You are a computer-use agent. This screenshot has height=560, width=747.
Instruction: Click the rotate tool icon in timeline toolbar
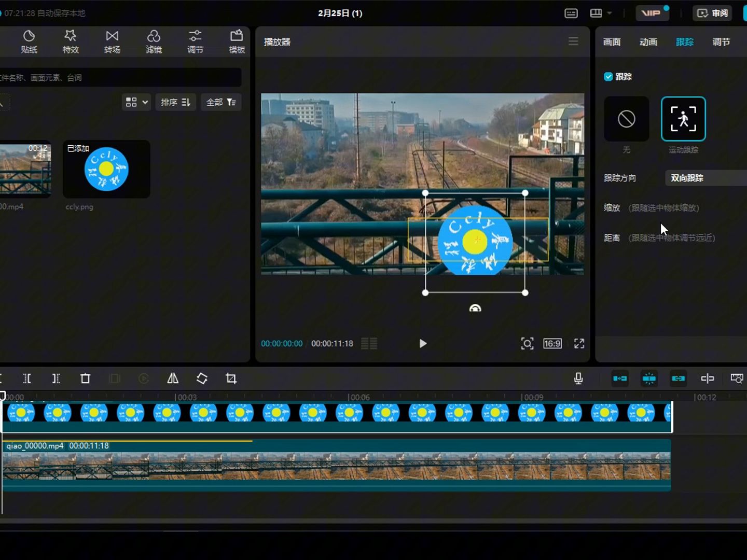coord(202,379)
